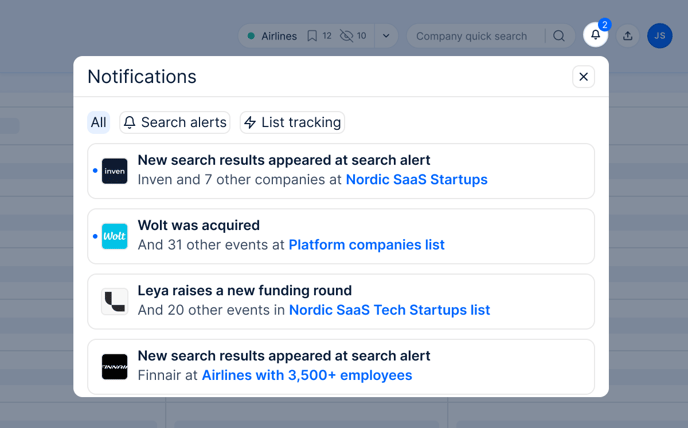Image resolution: width=688 pixels, height=428 pixels.
Task: Click the Finnair company logo
Action: coord(115,367)
